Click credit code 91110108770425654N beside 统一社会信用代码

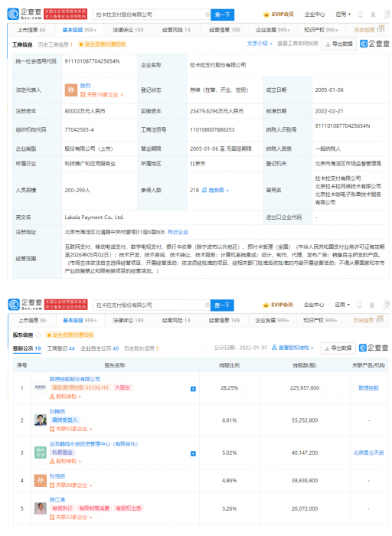93,61
